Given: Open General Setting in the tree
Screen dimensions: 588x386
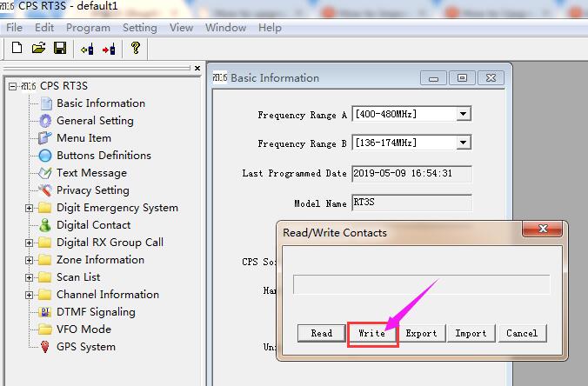Looking at the screenshot, I should point(95,121).
